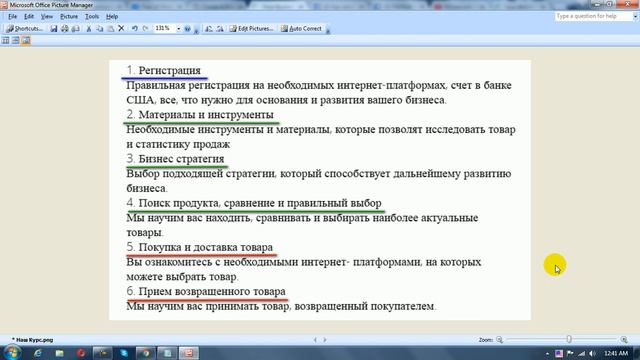The image size is (640, 360).
Task: Open the View menu
Action: 47,16
